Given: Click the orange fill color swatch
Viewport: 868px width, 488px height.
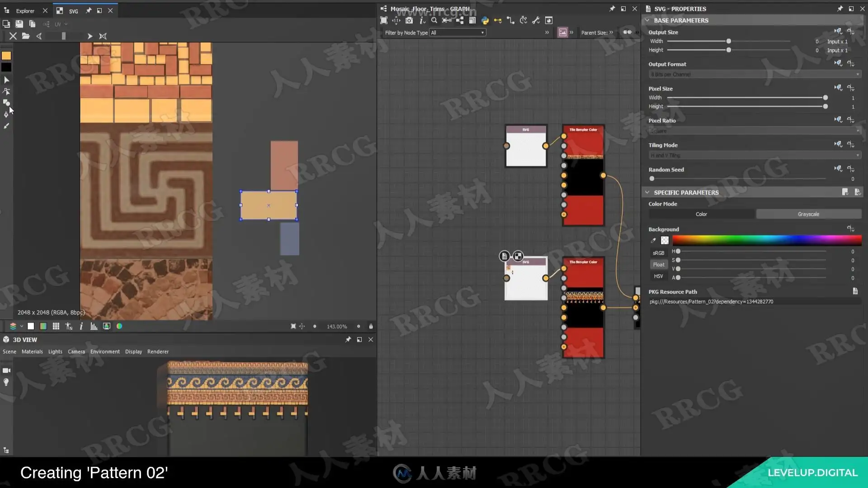Looking at the screenshot, I should pyautogui.click(x=6, y=56).
